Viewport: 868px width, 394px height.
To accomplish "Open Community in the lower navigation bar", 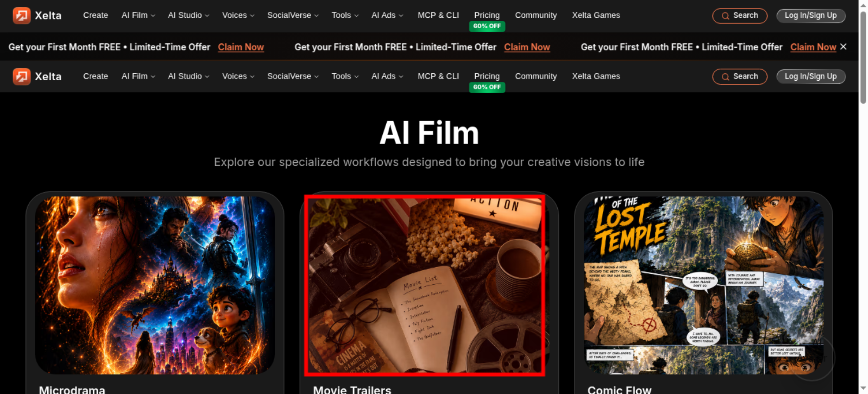I will click(x=536, y=76).
